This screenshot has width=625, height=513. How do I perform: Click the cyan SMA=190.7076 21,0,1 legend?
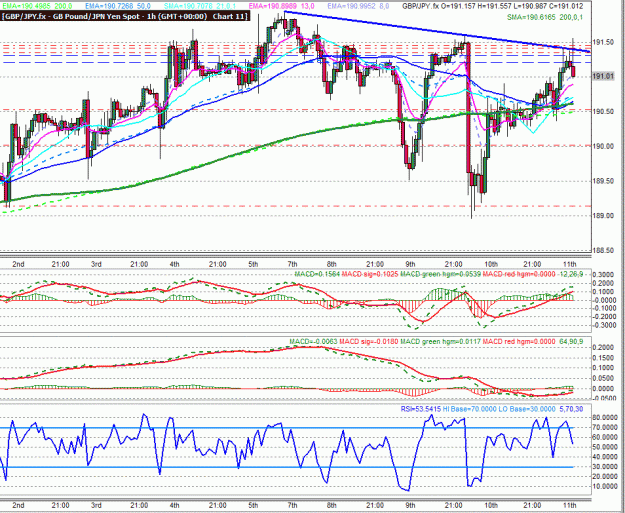[x=202, y=6]
